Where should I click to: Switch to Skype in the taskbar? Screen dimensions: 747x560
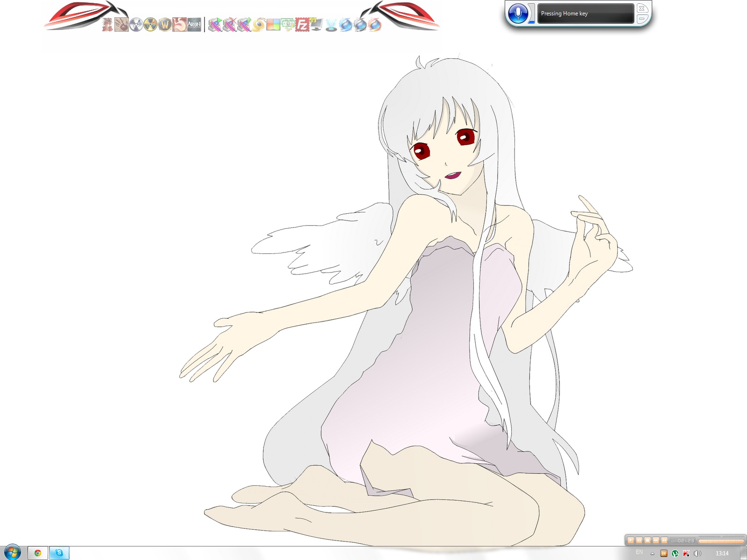pyautogui.click(x=59, y=553)
